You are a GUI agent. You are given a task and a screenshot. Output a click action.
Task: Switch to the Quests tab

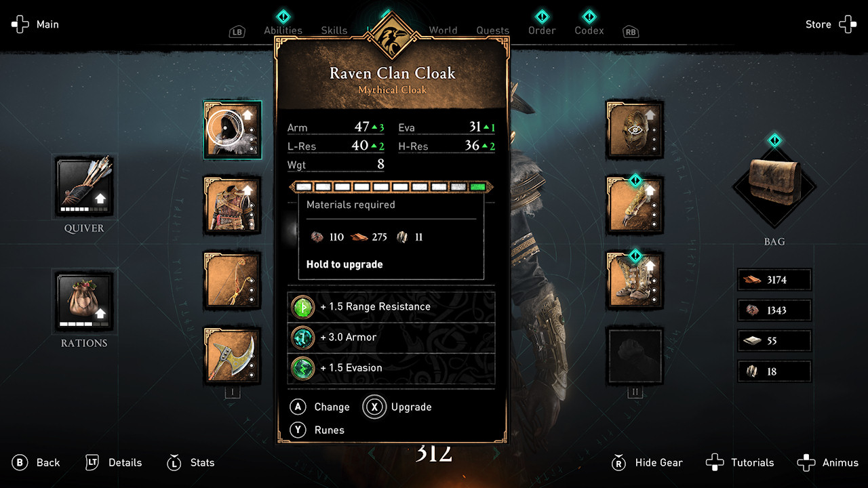point(493,30)
